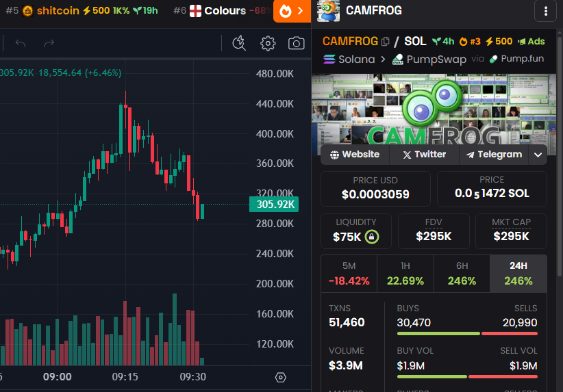
Task: Open the Colours trending ticker item
Action: point(222,11)
